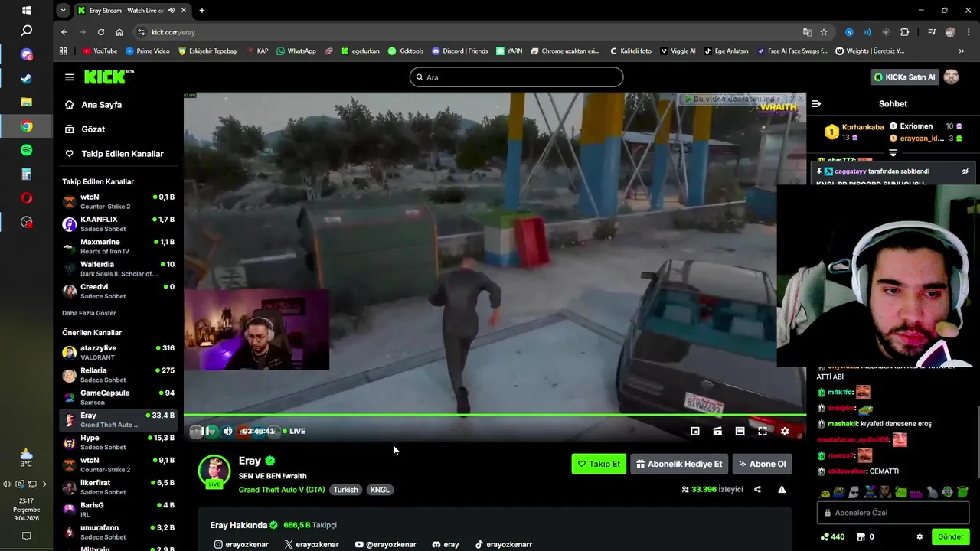
Task: Open Maxmarine channel
Action: tap(119, 246)
